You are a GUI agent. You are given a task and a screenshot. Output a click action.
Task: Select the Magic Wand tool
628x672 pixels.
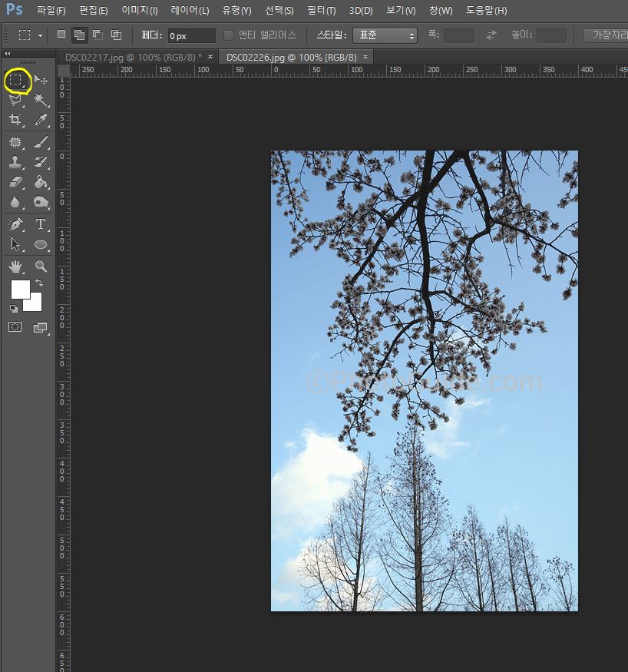tap(41, 100)
